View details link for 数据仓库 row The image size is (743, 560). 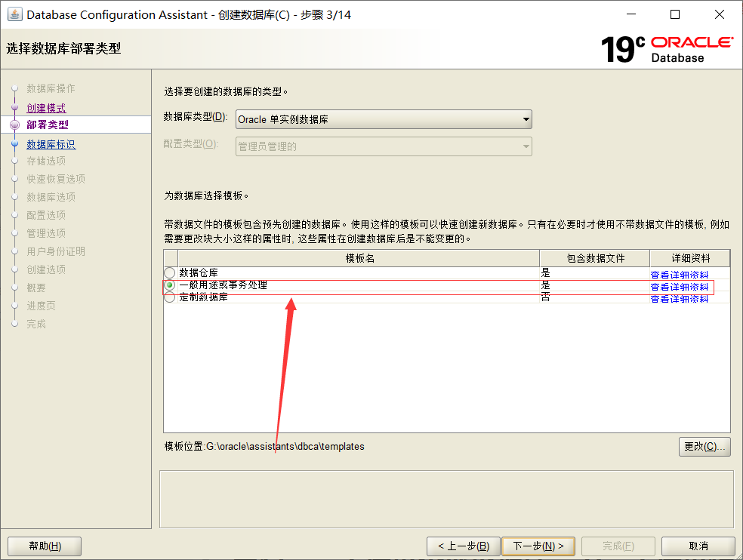tap(679, 275)
